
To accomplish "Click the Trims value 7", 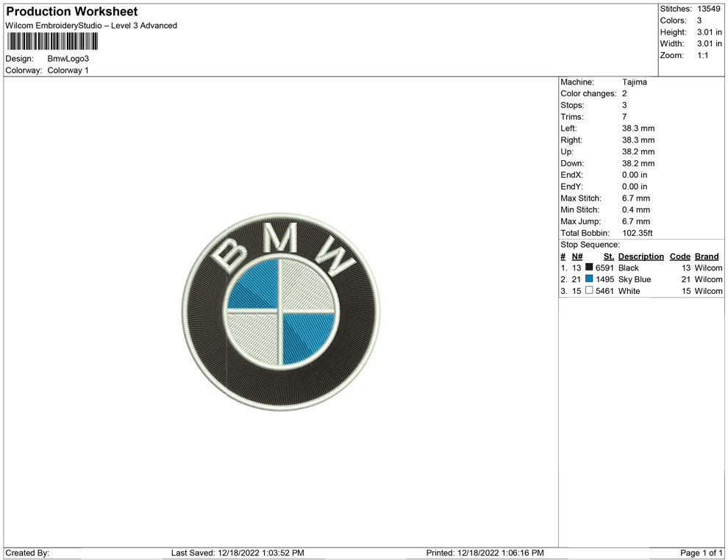I will click(x=624, y=116).
